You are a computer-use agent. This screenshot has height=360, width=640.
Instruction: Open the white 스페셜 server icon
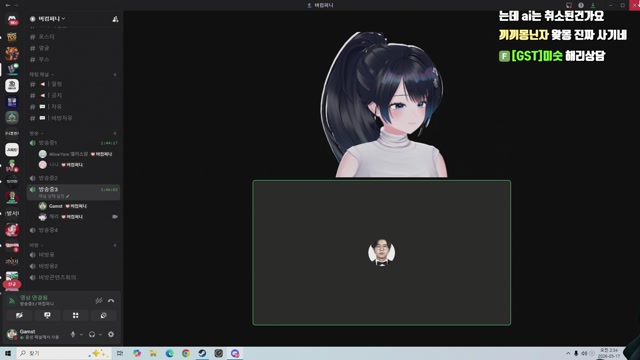[x=12, y=150]
